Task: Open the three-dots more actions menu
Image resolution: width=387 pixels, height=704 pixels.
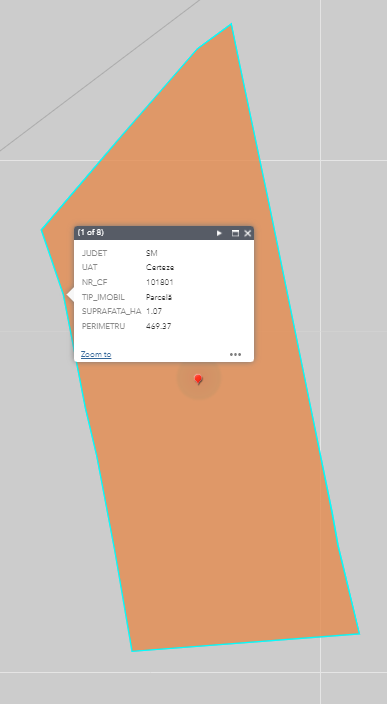Action: pos(235,354)
